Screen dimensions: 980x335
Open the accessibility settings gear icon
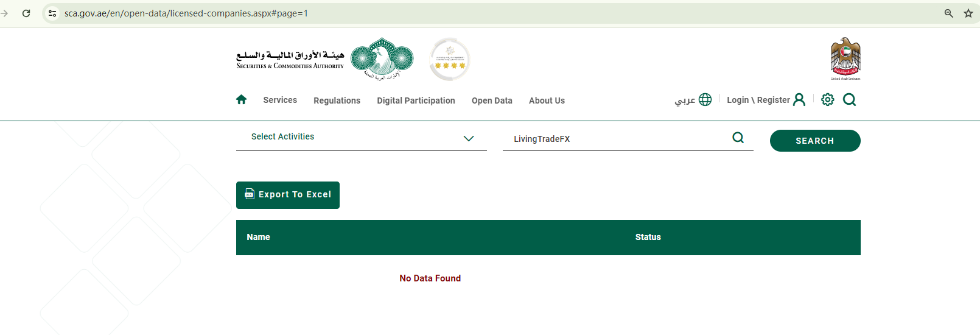point(827,99)
